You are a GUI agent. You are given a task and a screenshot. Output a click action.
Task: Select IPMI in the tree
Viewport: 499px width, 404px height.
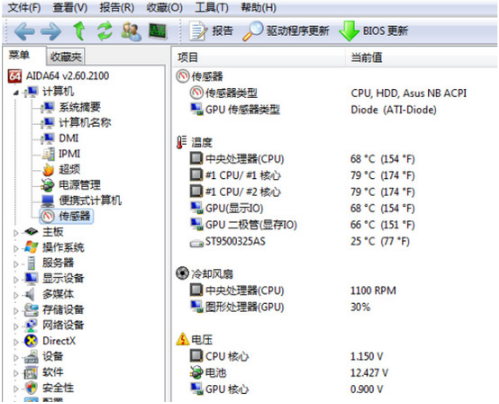69,154
